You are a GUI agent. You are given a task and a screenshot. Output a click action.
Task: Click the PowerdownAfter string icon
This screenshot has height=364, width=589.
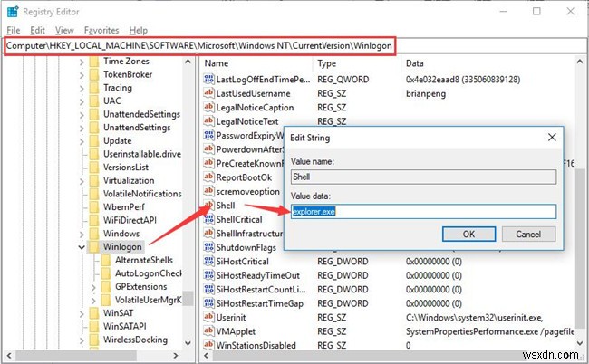pos(208,149)
